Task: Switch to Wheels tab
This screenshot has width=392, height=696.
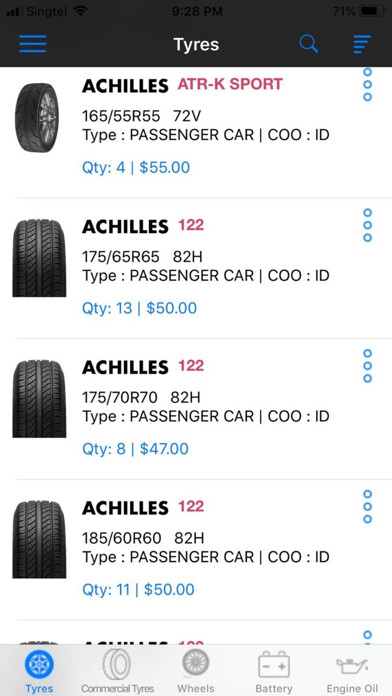Action: (x=195, y=671)
